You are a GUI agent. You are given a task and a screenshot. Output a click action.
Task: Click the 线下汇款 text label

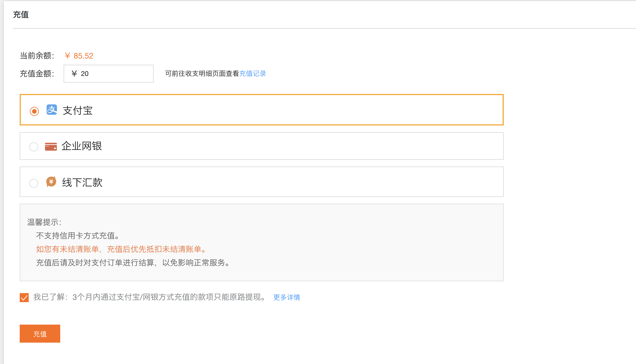point(82,183)
